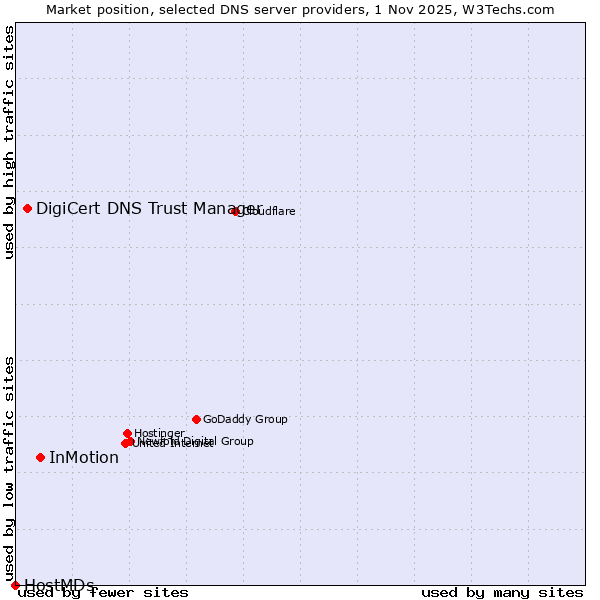600x600 pixels.
Task: Click the DigiCert DNS Trust Manager red data point
Action: pyautogui.click(x=28, y=208)
